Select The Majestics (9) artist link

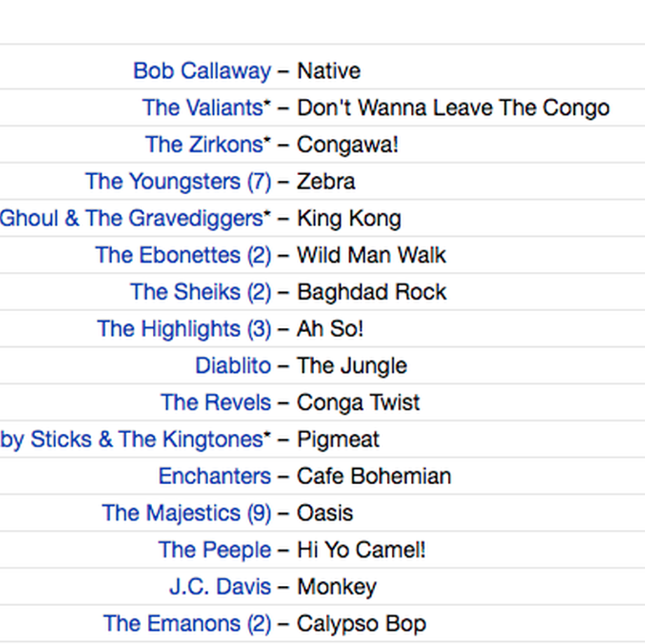pos(186,513)
